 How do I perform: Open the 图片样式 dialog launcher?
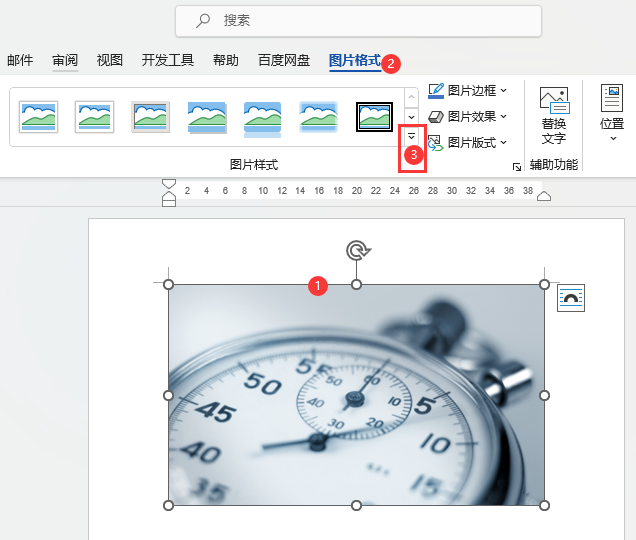[x=517, y=167]
